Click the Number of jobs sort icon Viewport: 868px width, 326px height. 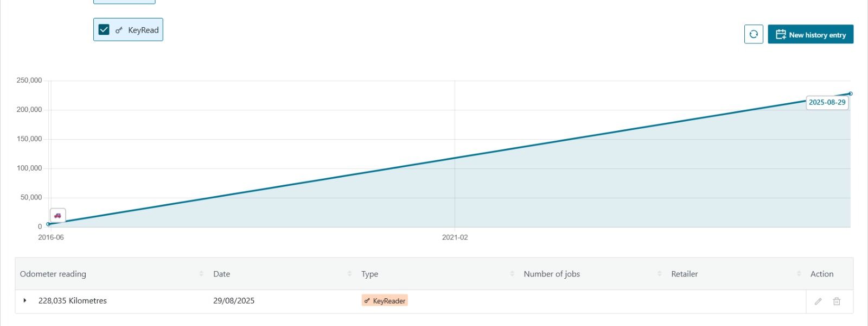pyautogui.click(x=659, y=274)
